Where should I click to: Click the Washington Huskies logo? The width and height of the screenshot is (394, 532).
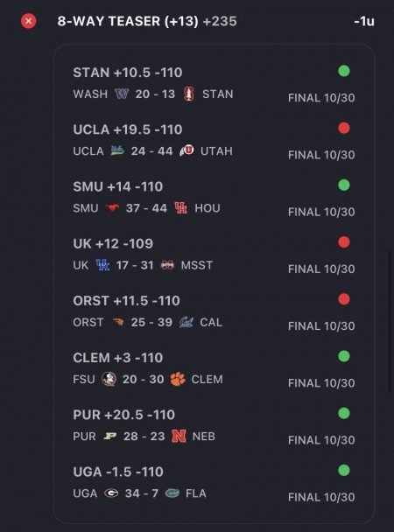click(x=122, y=94)
